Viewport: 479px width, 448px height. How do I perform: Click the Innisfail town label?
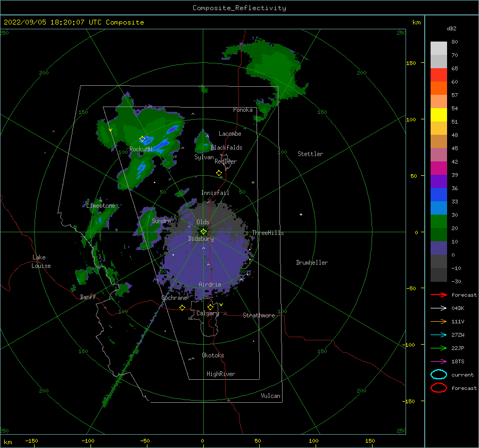(x=215, y=193)
